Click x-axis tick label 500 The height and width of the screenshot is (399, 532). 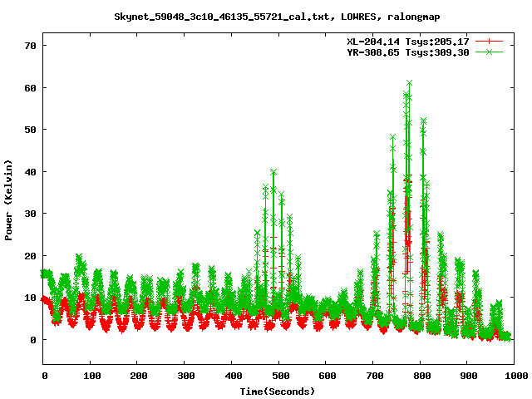pyautogui.click(x=281, y=376)
